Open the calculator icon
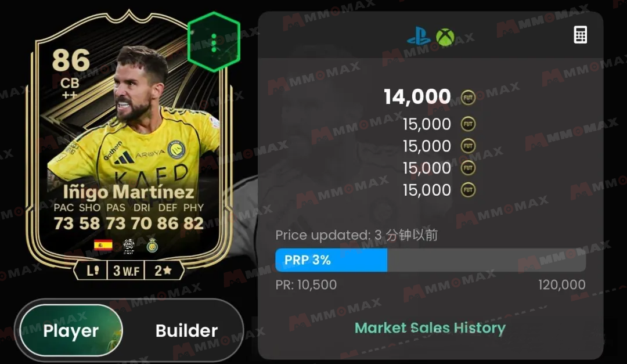The height and width of the screenshot is (364, 627). [x=580, y=35]
